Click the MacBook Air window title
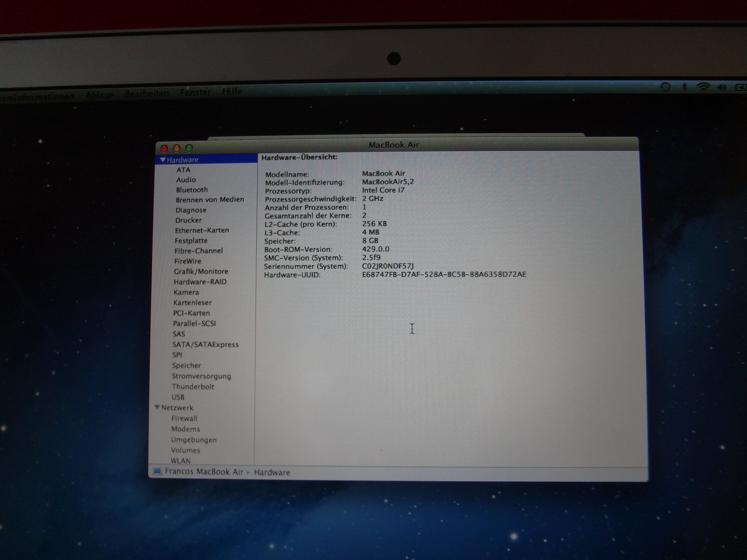Viewport: 747px width, 560px height. (394, 145)
